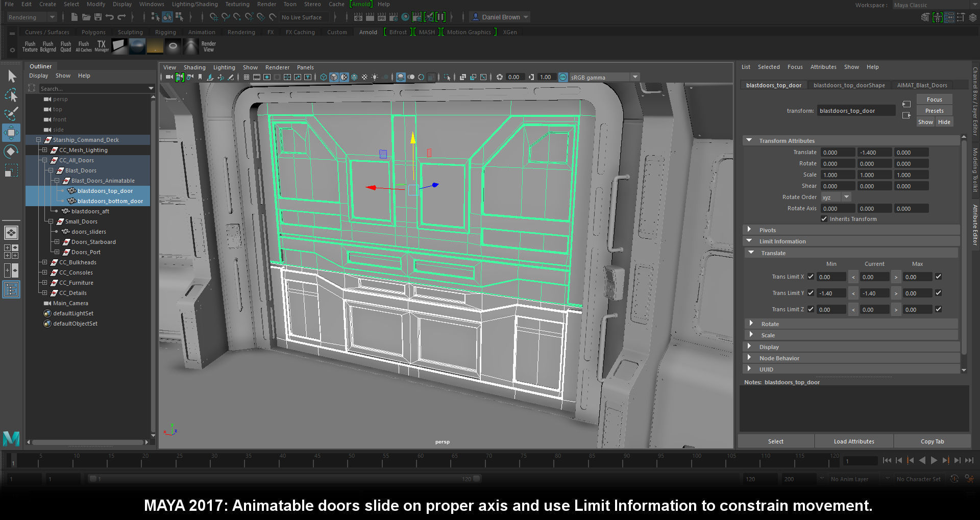Switch to the Rigging shelf tab
Viewport: 980px width, 520px height.
pos(165,32)
